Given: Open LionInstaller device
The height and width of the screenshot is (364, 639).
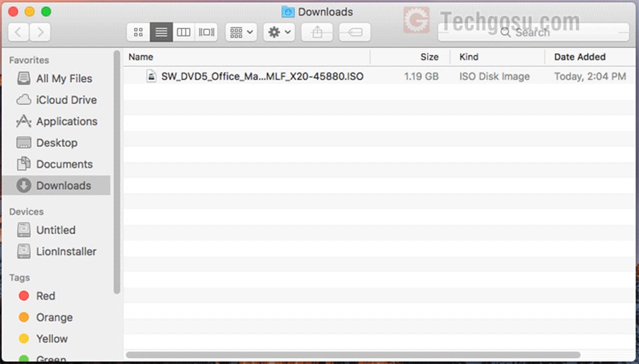Looking at the screenshot, I should coord(57,252).
